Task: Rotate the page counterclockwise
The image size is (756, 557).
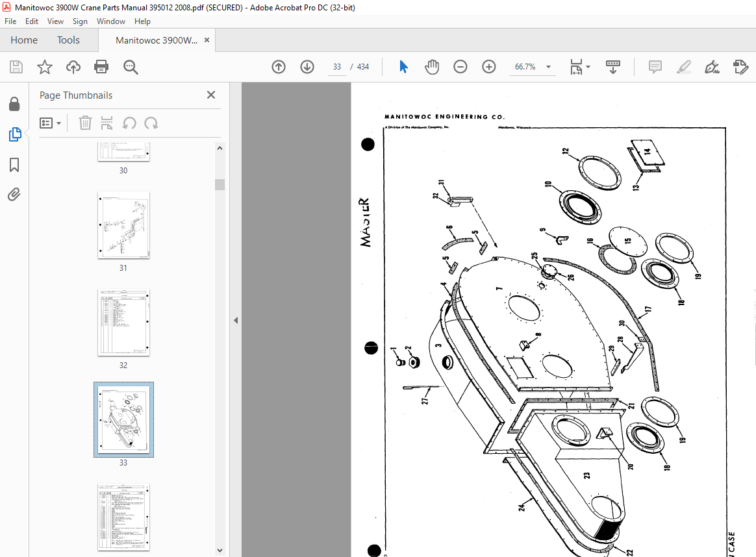Action: point(129,123)
